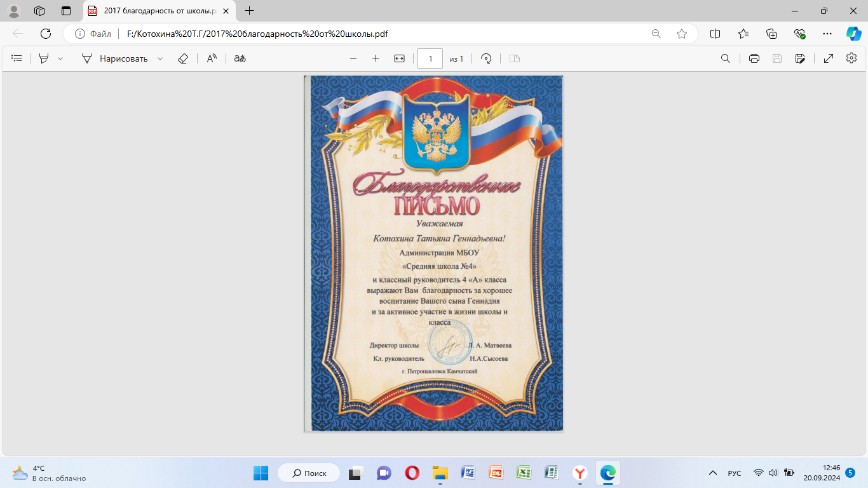Select the highlighter tool
This screenshot has width=868, height=488.
(x=44, y=58)
